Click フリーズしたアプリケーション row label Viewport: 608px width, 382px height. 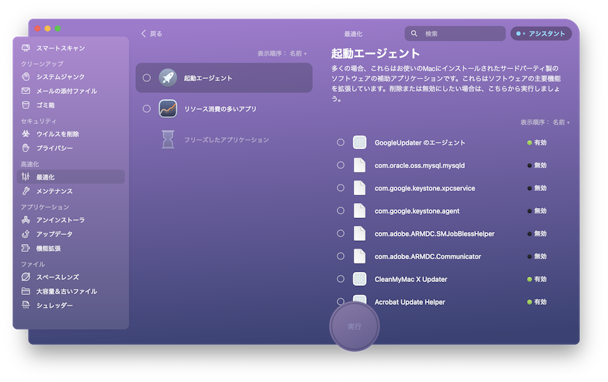[x=226, y=140]
